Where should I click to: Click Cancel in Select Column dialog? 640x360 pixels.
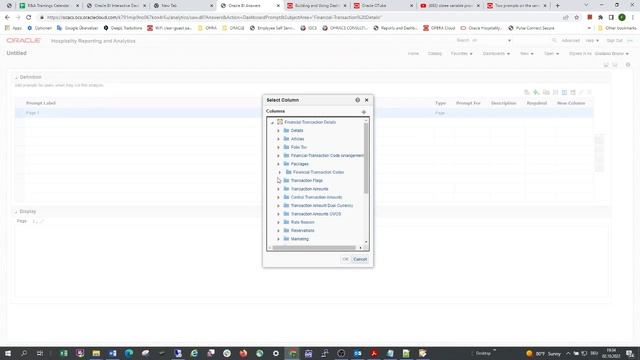[360, 259]
